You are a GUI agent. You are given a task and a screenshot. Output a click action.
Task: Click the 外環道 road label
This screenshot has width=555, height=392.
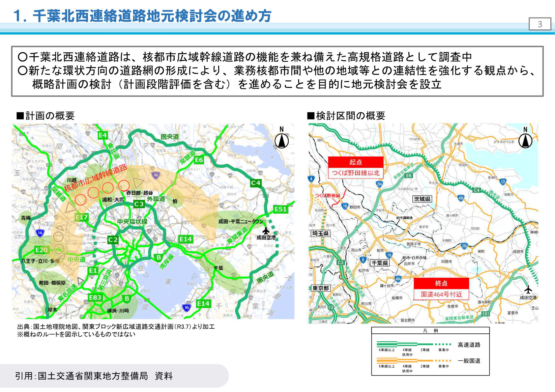pyautogui.click(x=156, y=199)
